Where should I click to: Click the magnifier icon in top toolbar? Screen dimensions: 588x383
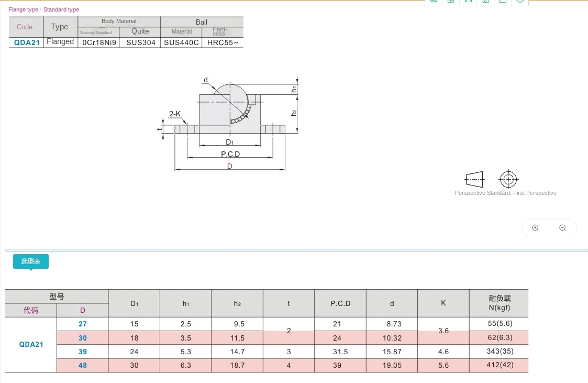(433, 2)
